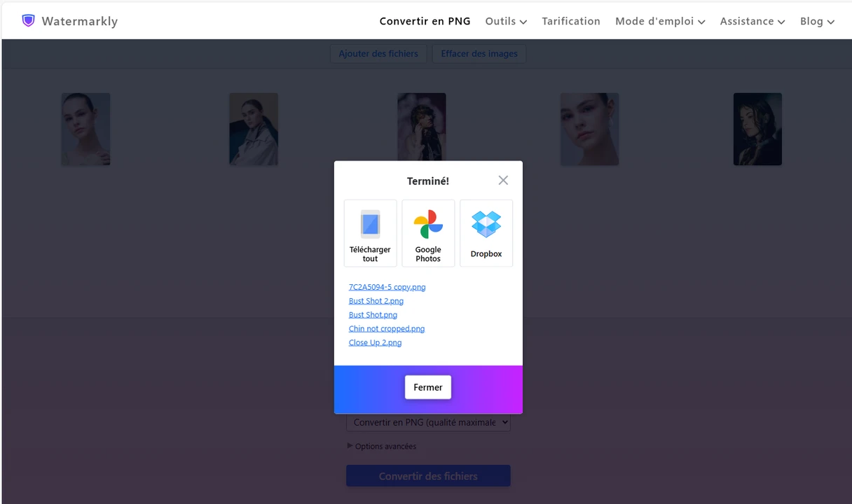Click the Télécharger tout download icon

370,233
